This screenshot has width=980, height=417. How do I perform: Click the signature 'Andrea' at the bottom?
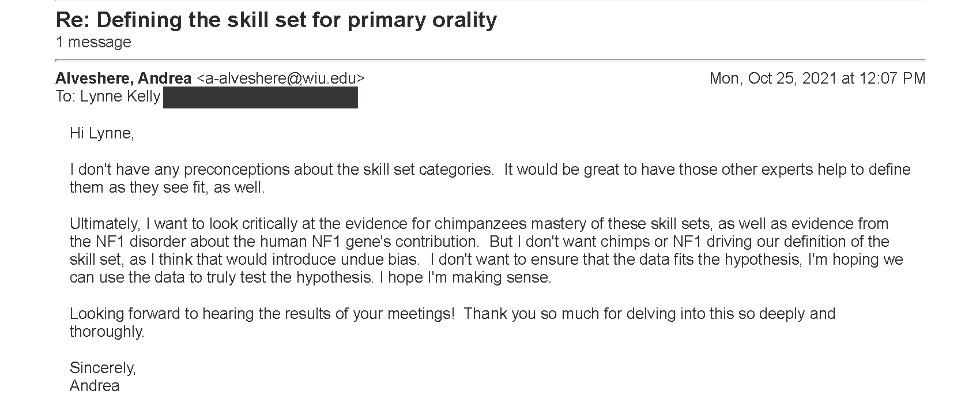coord(95,386)
